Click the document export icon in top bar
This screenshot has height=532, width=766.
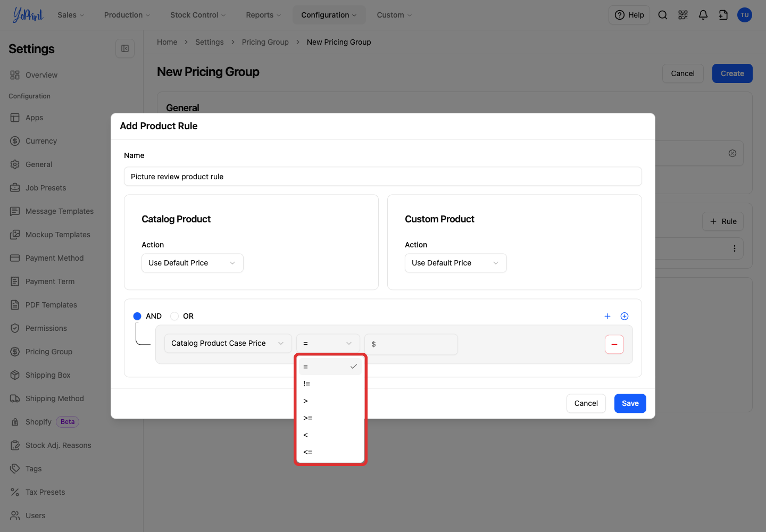point(723,15)
